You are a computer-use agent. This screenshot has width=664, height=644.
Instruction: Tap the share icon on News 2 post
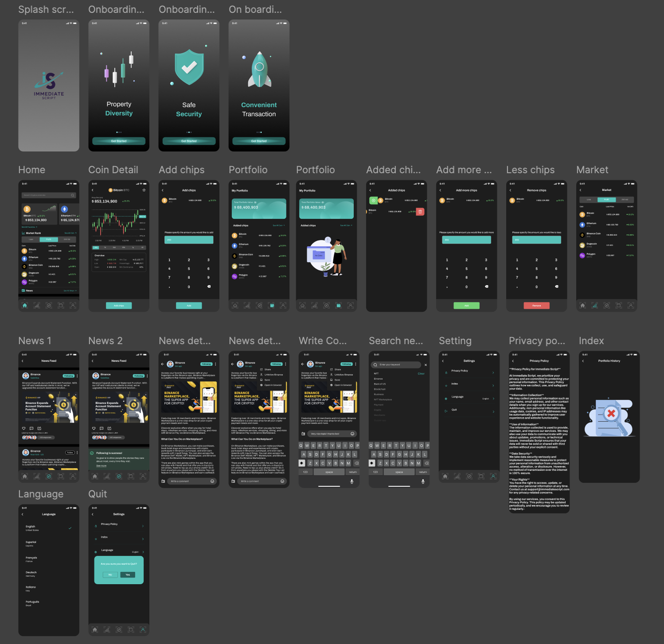(x=109, y=428)
